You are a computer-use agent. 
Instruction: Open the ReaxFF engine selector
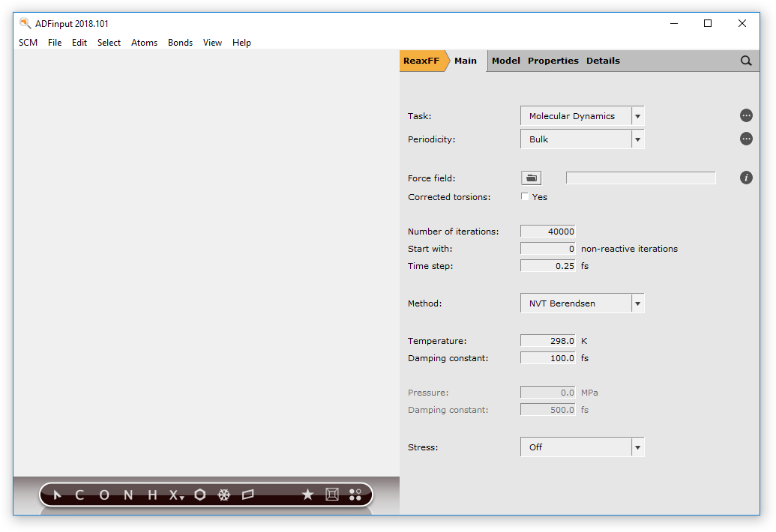(x=421, y=61)
